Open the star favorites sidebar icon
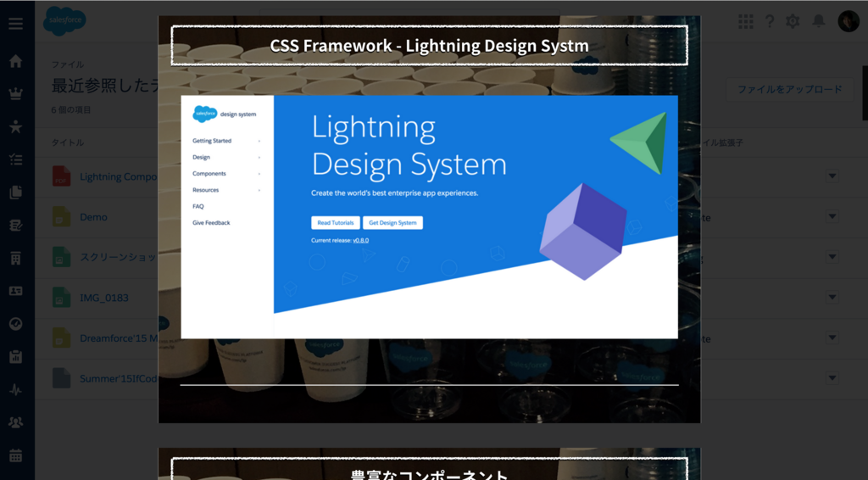Viewport: 868px width, 480px height. [x=15, y=126]
